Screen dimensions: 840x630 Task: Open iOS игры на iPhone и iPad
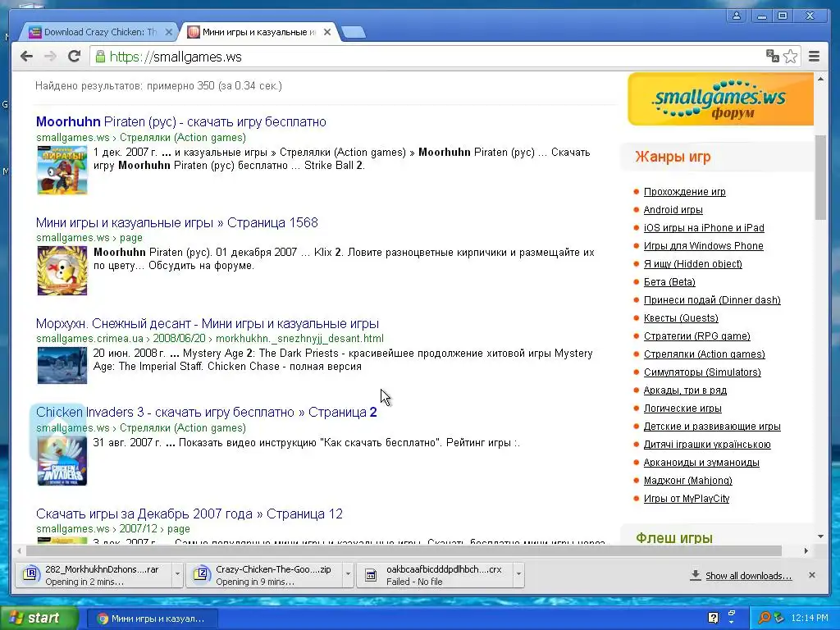point(704,228)
